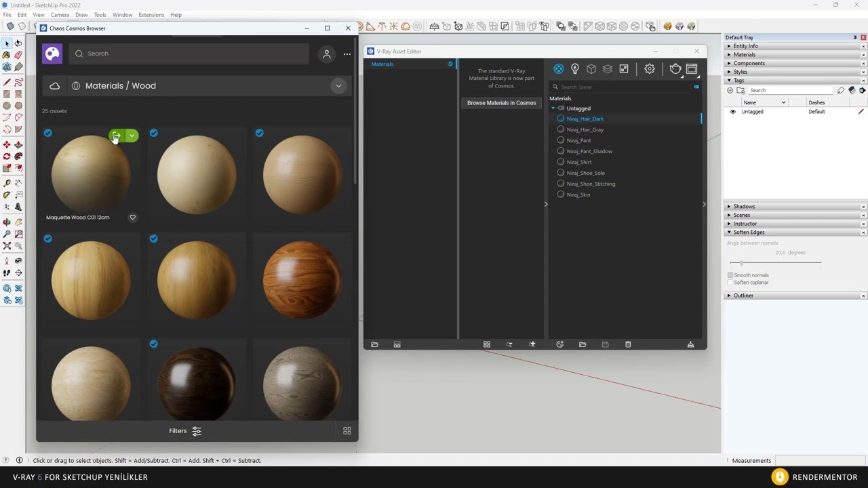This screenshot has width=868, height=488.
Task: Open the Textures tab in Asset Editor
Action: tap(624, 68)
